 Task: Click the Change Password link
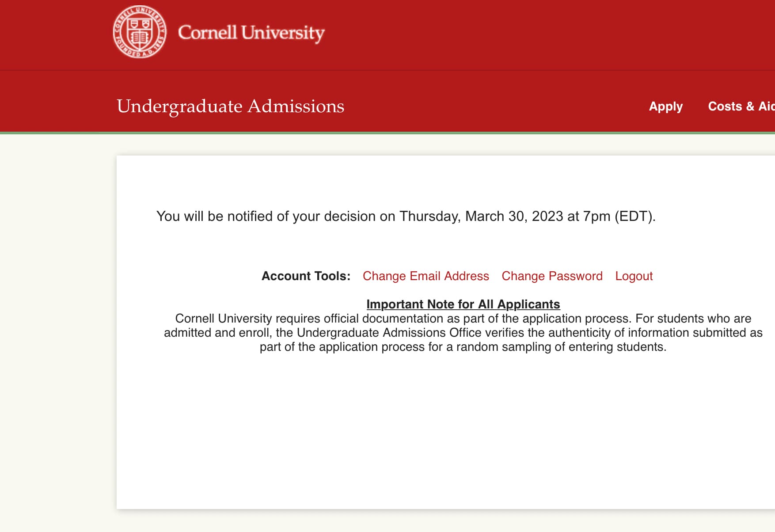point(552,276)
